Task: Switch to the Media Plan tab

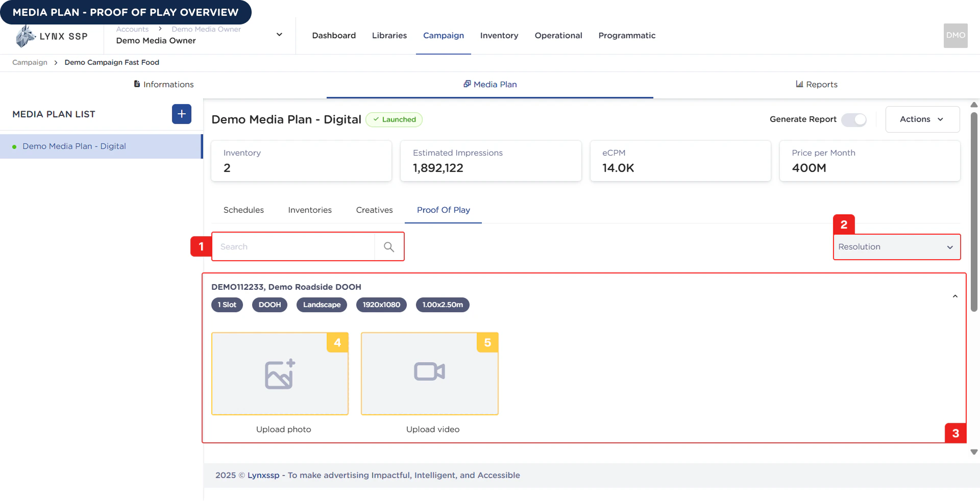Action: pos(490,85)
